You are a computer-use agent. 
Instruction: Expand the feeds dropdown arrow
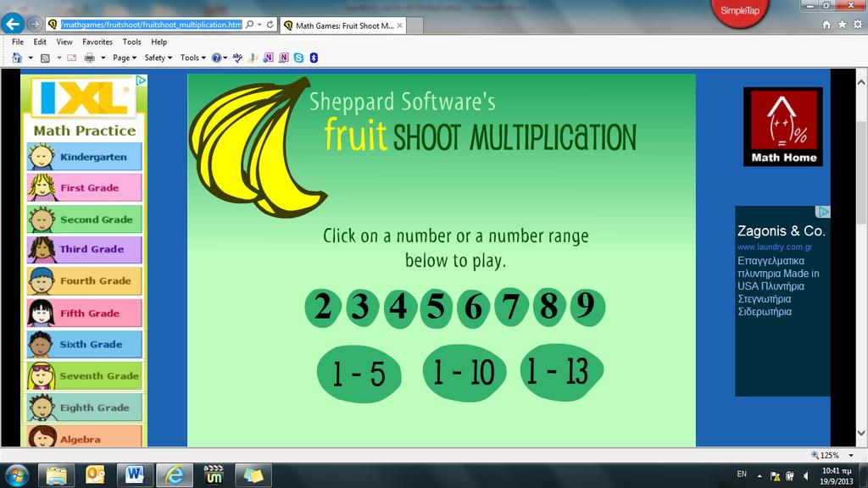pos(58,58)
